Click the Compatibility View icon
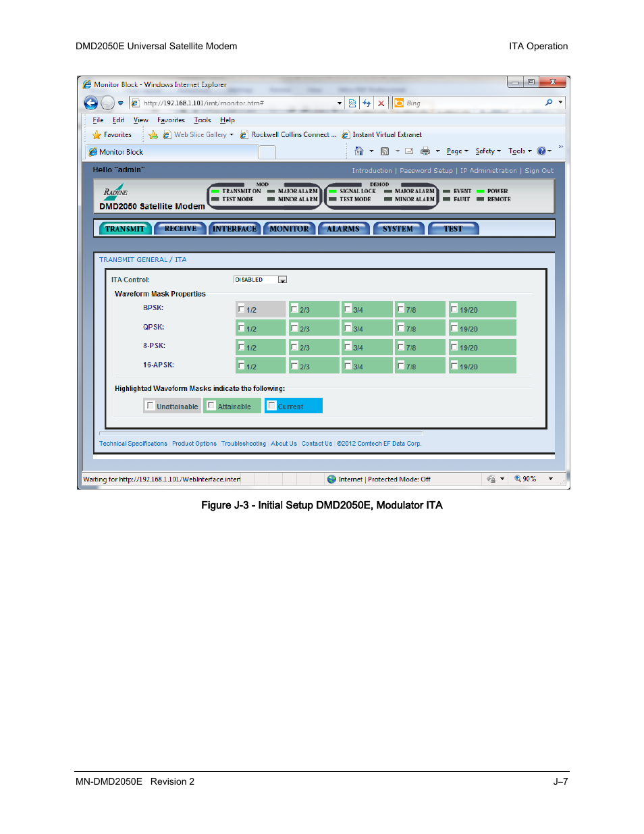644x834 pixels. point(352,103)
